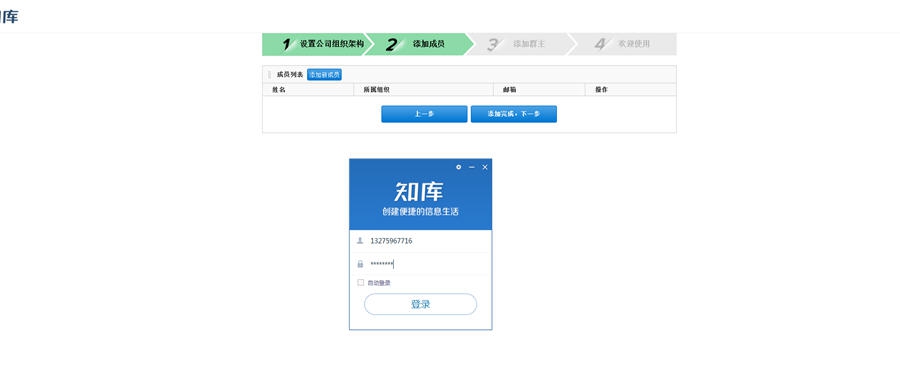Viewport: 900px width, 372px height.
Task: Click the phone number field showing 13275967716
Action: [421, 241]
